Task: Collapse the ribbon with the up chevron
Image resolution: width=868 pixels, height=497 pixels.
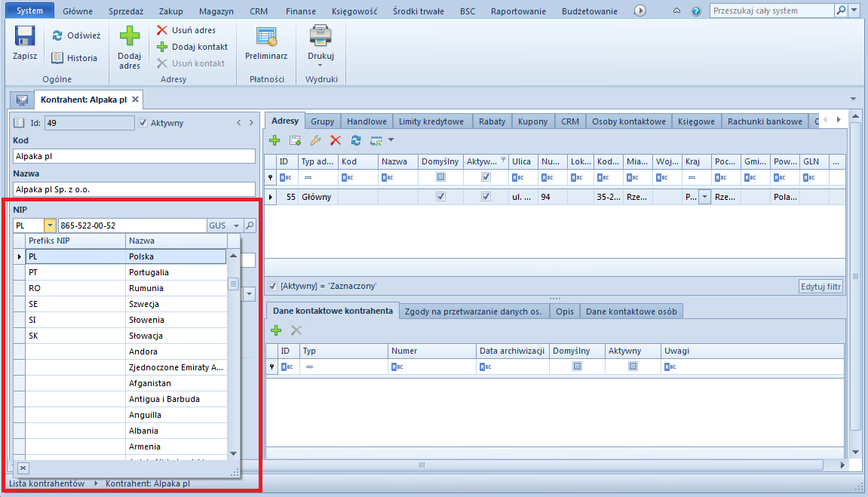Action: [676, 11]
